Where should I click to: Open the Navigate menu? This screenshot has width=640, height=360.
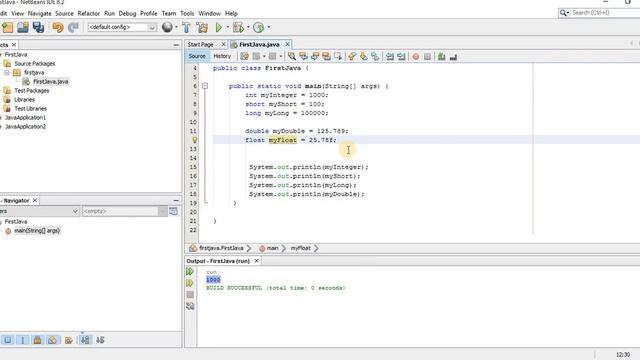[40, 13]
